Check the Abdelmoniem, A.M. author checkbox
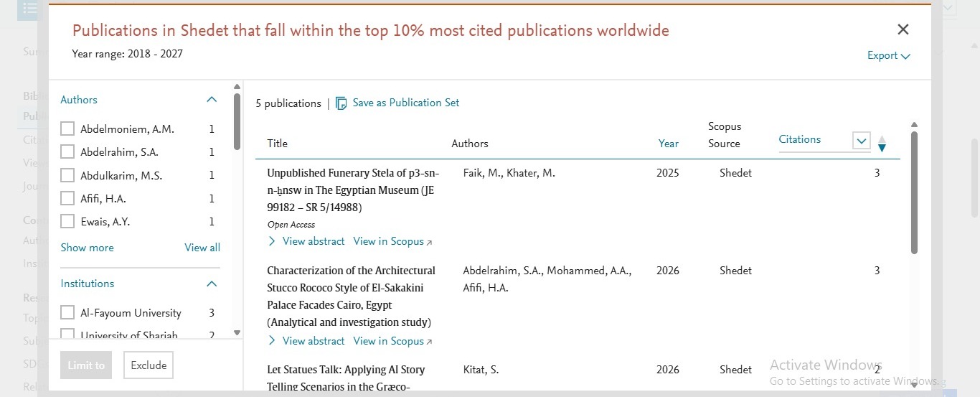Screen dimensions: 980x397 pos(67,129)
